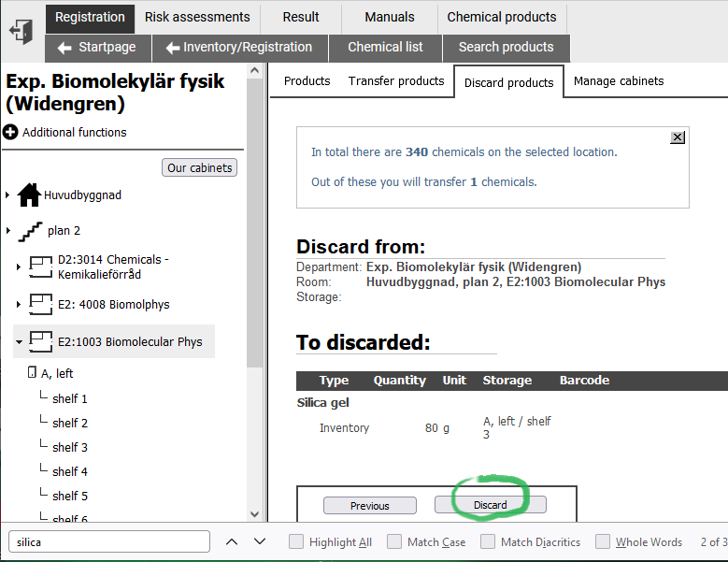The image size is (728, 562).
Task: Collapse the E2:1003 Biomolecular Phys node
Action: [x=18, y=342]
